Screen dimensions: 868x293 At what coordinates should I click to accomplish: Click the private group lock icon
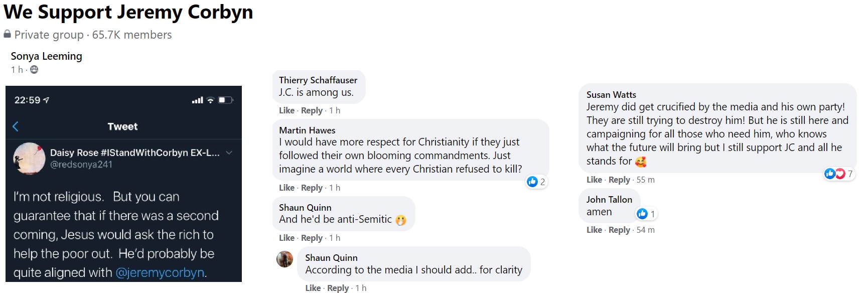coord(7,34)
